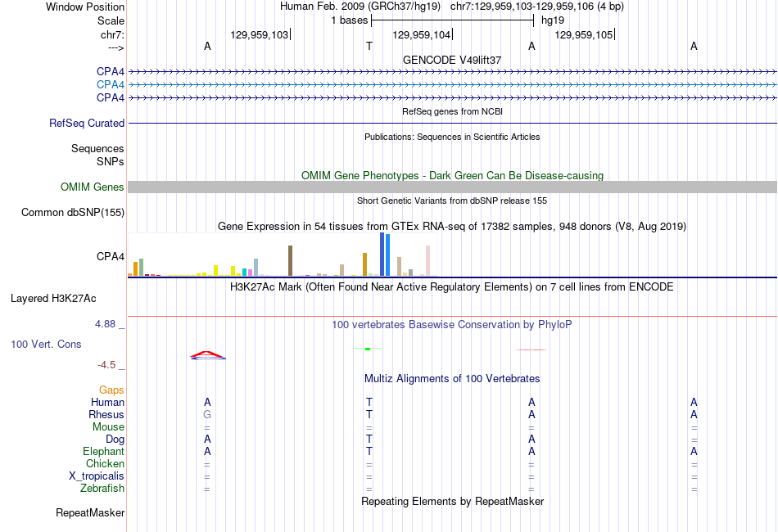Click the Publications Sequences track title
The image size is (778, 532).
452,137
